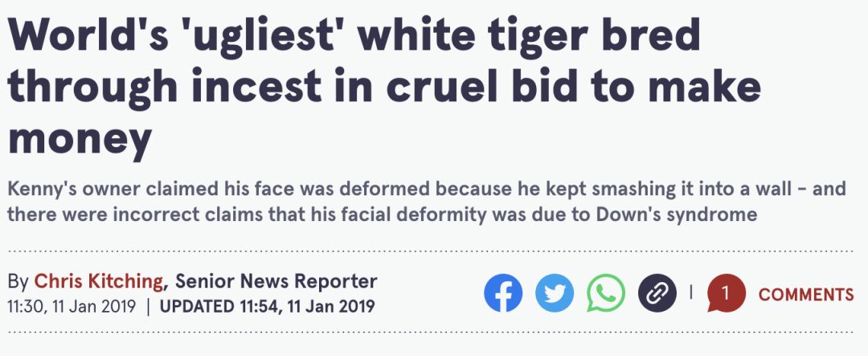Share the article on Twitter
Image resolution: width=868 pixels, height=356 pixels.
[555, 294]
